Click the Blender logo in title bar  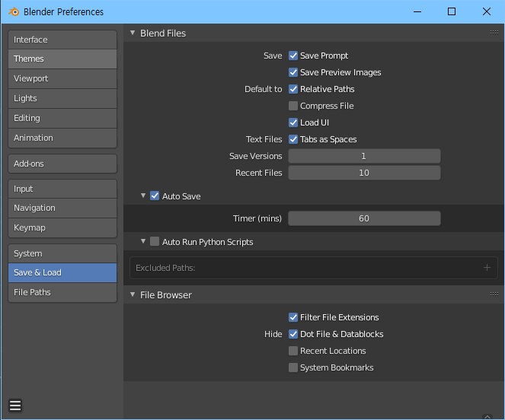point(14,12)
